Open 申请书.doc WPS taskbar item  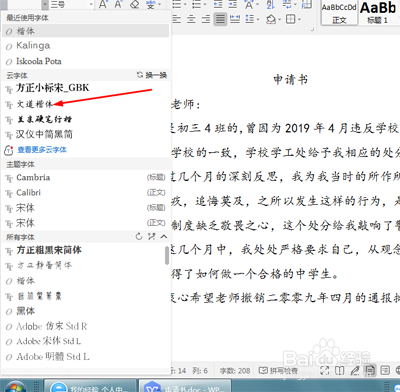184,386
